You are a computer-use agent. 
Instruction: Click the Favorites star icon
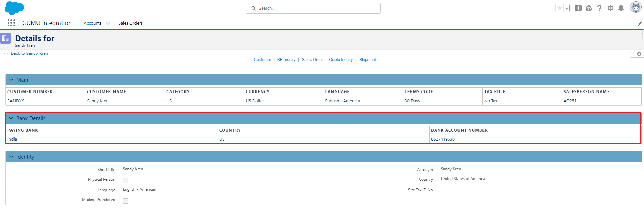click(560, 8)
